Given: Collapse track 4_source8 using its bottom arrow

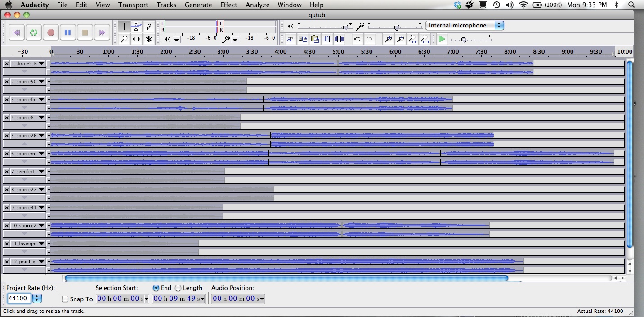Looking at the screenshot, I should [25, 126].
